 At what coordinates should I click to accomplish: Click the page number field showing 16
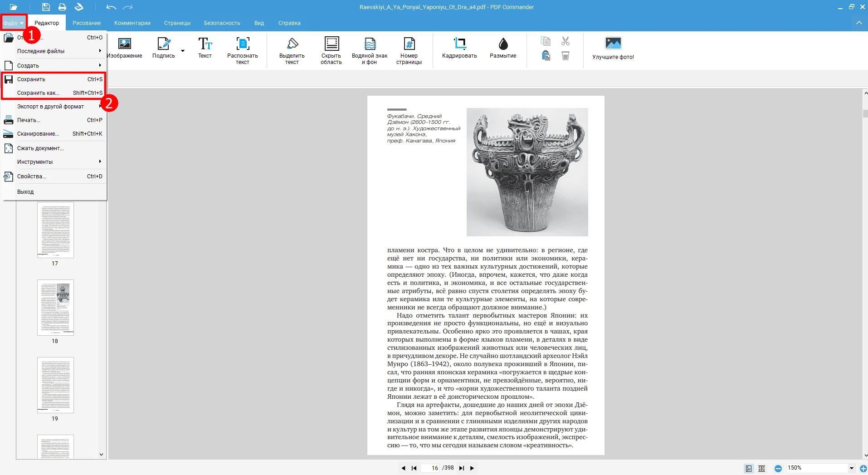(431, 468)
